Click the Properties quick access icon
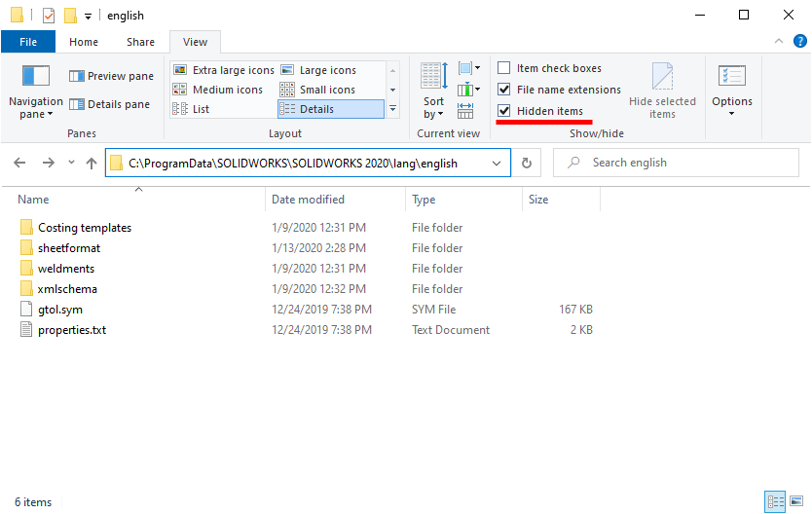 coord(49,16)
